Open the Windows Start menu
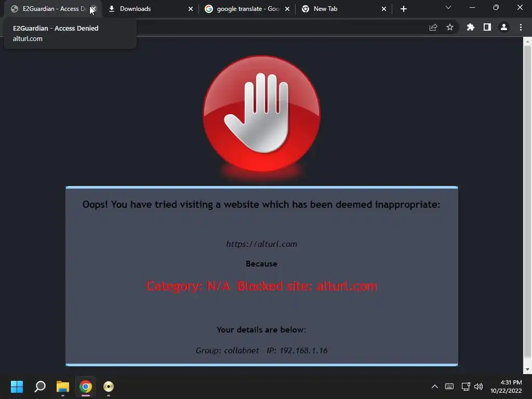The height and width of the screenshot is (399, 532). [x=17, y=387]
